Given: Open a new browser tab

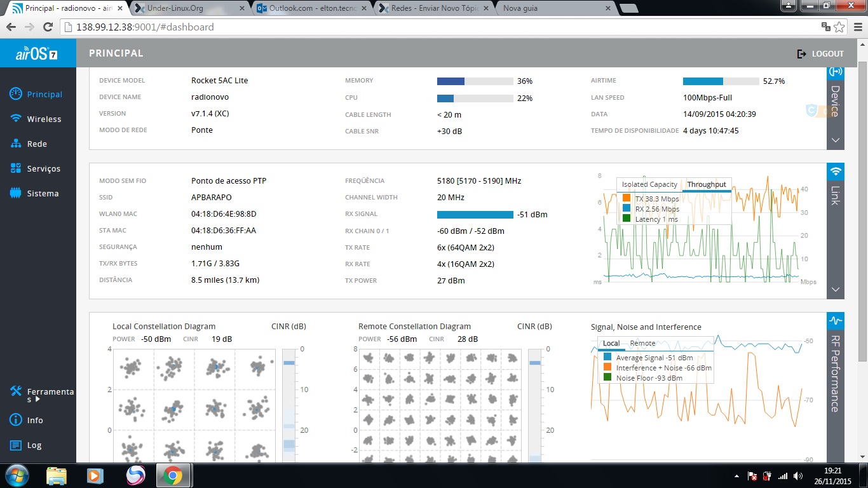Looking at the screenshot, I should [628, 8].
